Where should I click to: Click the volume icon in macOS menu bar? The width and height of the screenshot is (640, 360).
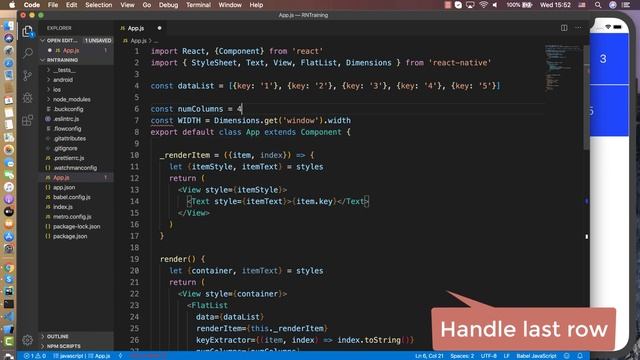tap(495, 5)
